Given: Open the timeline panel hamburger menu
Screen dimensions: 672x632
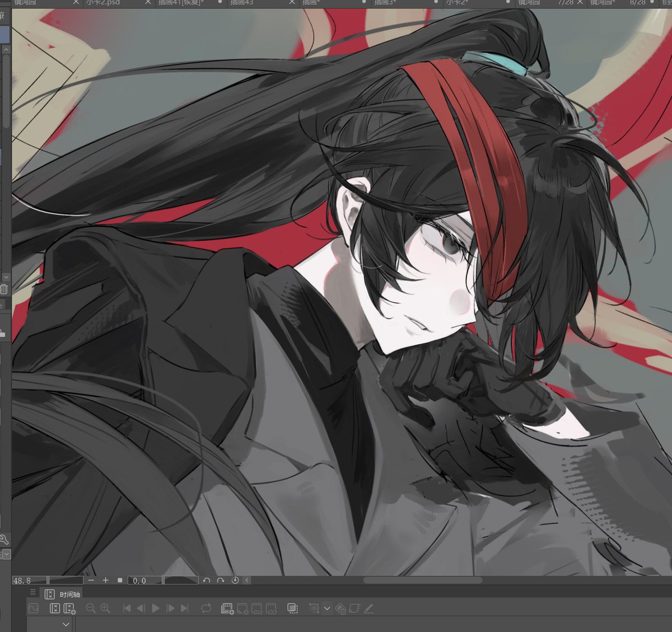Looking at the screenshot, I should tap(32, 593).
